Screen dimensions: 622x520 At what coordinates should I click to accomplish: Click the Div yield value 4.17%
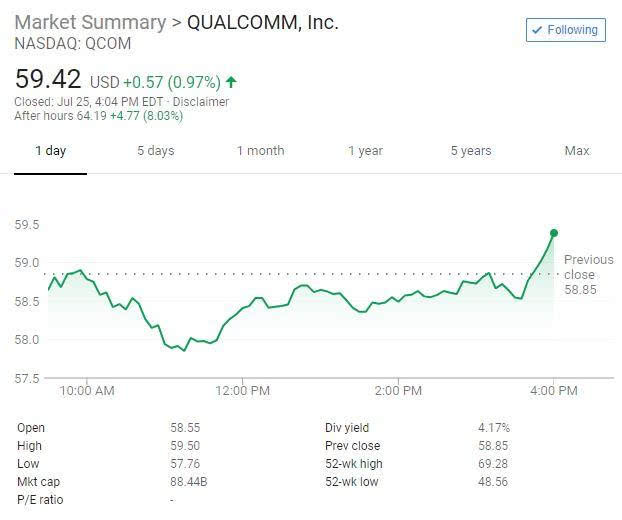tap(494, 428)
